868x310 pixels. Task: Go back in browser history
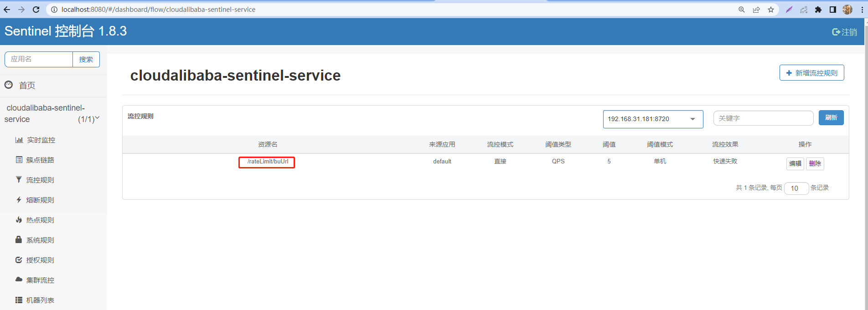(7, 10)
